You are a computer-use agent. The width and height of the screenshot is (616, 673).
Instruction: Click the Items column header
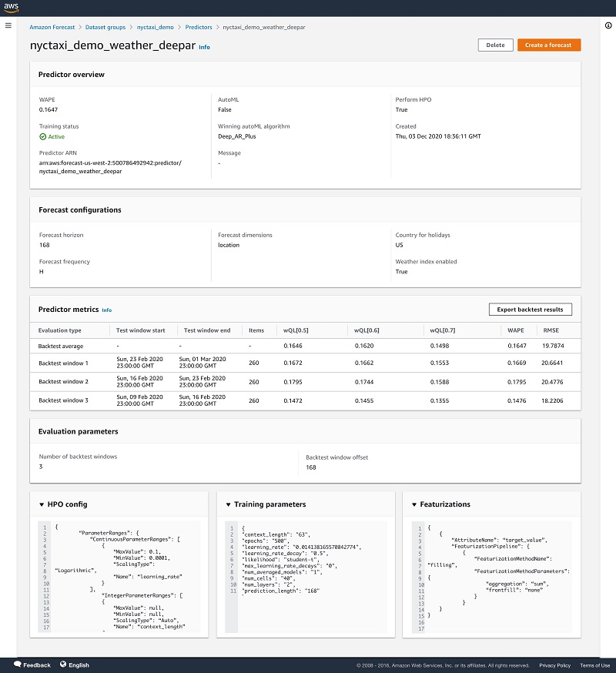[256, 330]
